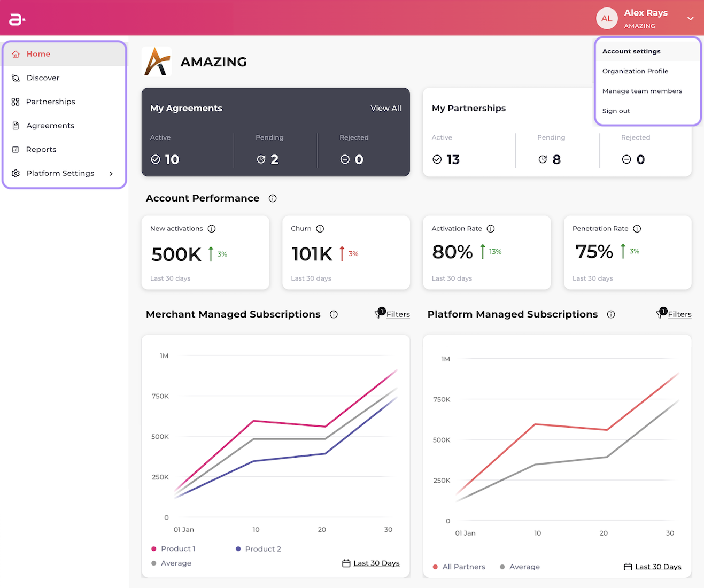Choose Sign out from account menu
The image size is (704, 588).
pyautogui.click(x=616, y=111)
